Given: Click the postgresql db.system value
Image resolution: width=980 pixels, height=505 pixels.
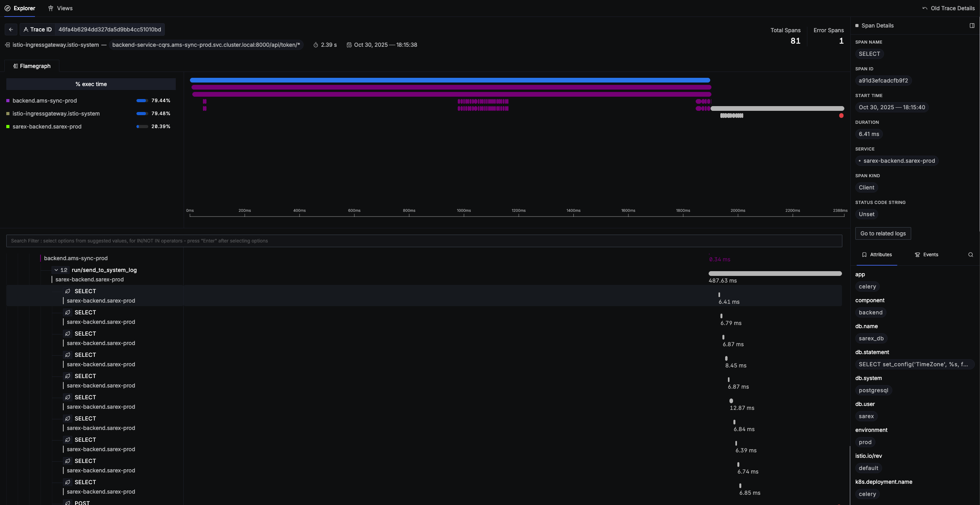Looking at the screenshot, I should pos(873,390).
